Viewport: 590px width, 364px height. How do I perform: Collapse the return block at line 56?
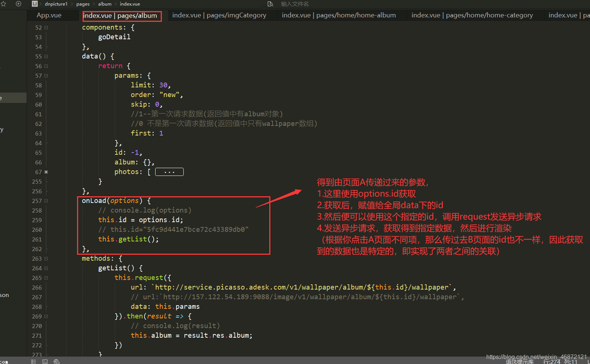point(46,66)
